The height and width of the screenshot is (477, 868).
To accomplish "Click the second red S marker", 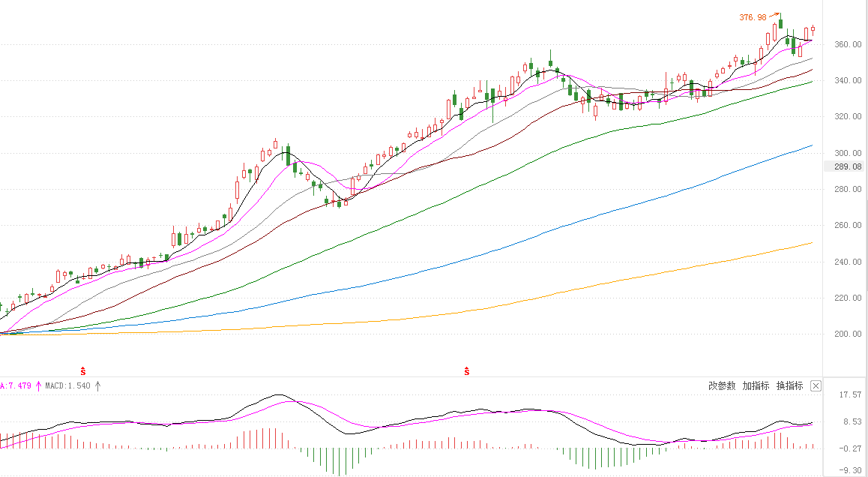I will (x=467, y=371).
